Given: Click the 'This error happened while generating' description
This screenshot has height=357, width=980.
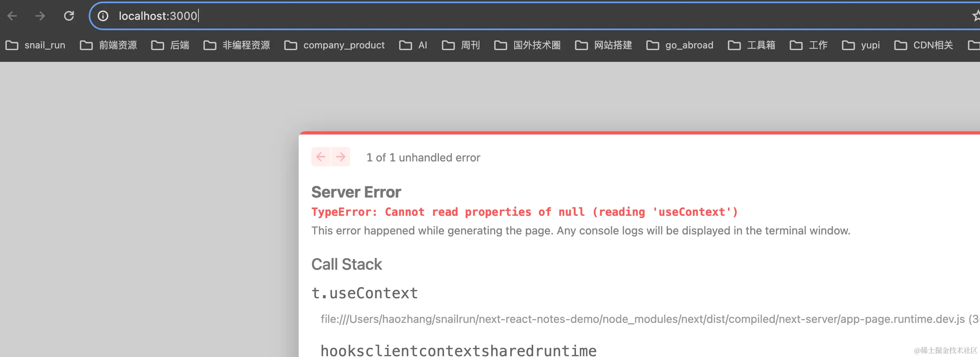Looking at the screenshot, I should (x=581, y=230).
